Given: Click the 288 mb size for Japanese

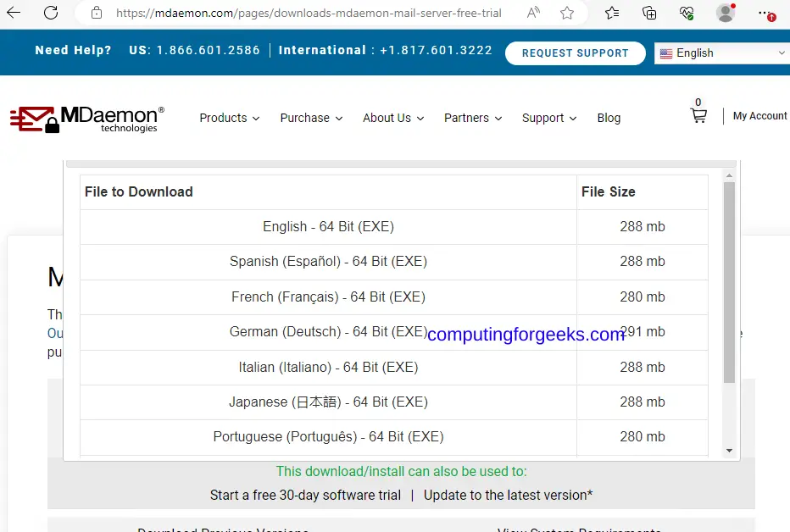Looking at the screenshot, I should pos(643,402).
